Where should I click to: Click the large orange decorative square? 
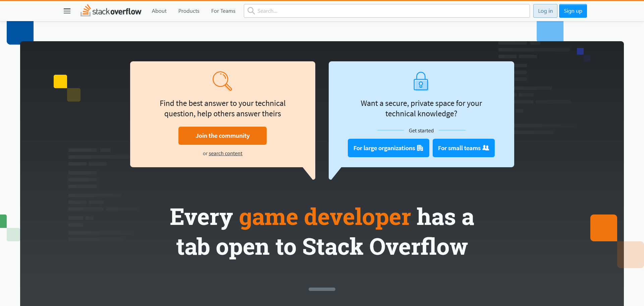click(603, 228)
